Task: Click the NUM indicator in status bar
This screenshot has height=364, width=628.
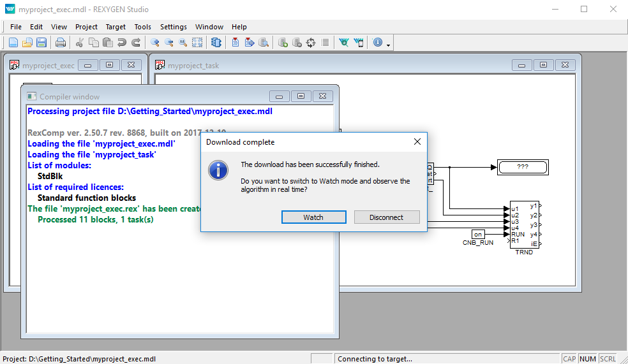Action: coord(588,359)
